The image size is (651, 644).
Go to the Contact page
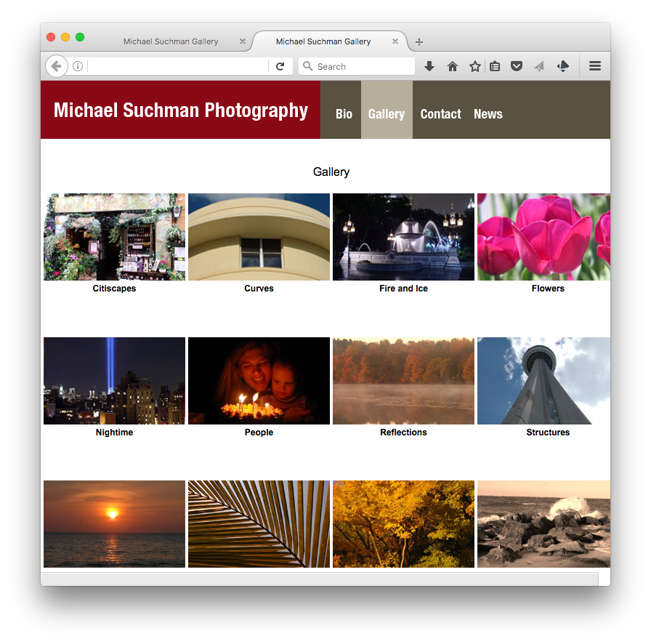440,114
